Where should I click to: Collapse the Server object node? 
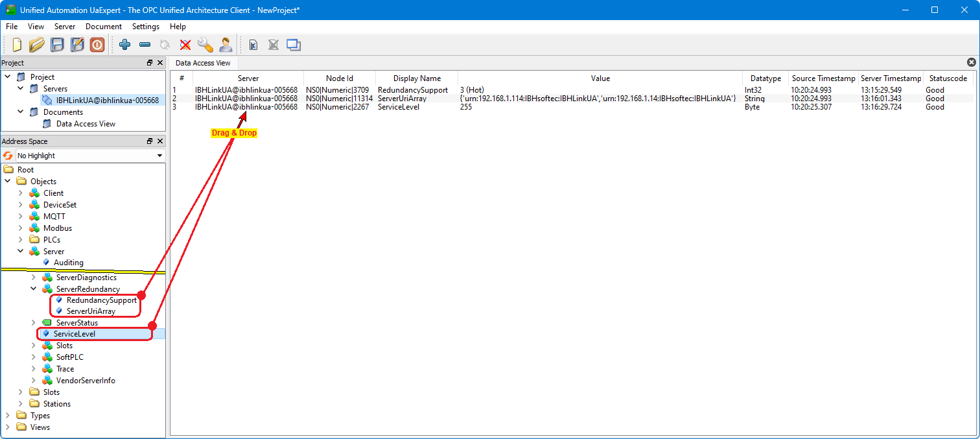pyautogui.click(x=20, y=252)
